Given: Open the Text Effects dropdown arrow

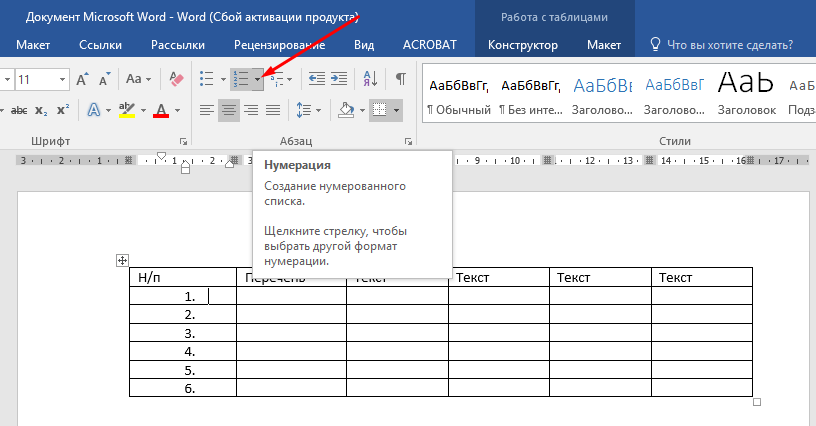Looking at the screenshot, I should 108,111.
